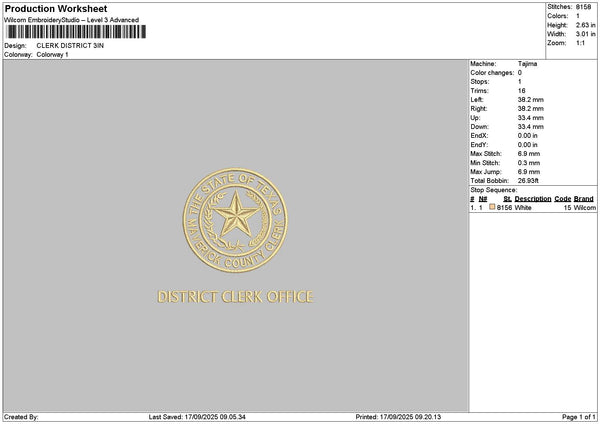This screenshot has height=424, width=600.
Task: Click the Stitches count 8158
Action: tap(584, 7)
